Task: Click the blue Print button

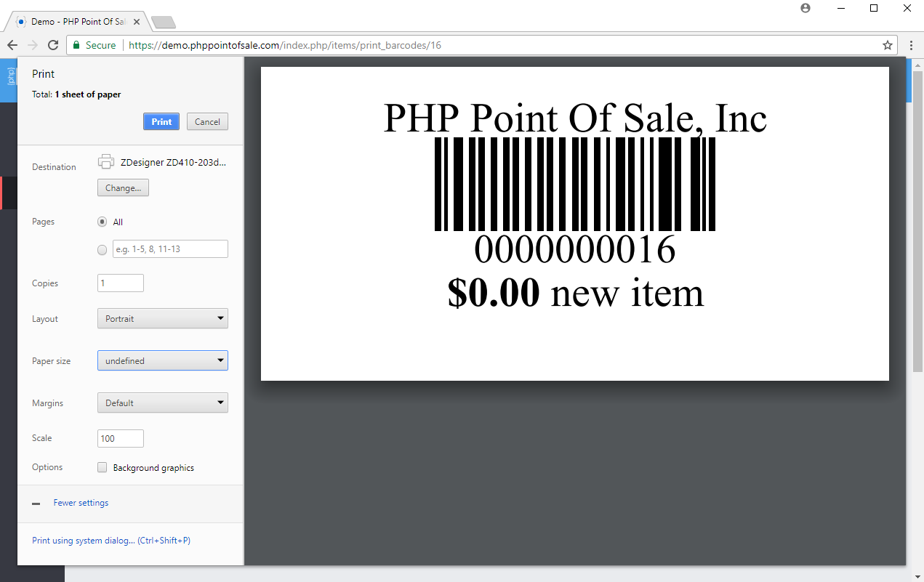Action: (161, 122)
